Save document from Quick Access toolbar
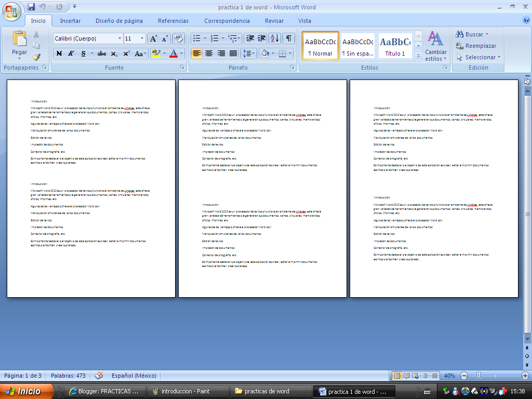 pyautogui.click(x=31, y=7)
